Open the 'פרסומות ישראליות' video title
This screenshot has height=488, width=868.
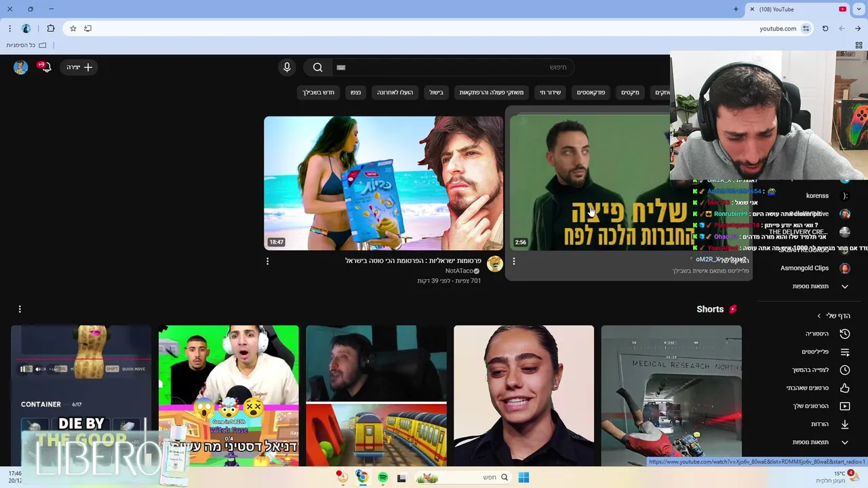(413, 261)
